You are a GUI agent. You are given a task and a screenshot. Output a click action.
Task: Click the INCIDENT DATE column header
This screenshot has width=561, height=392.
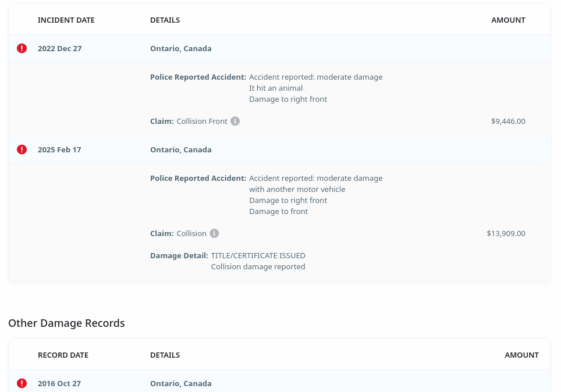66,20
